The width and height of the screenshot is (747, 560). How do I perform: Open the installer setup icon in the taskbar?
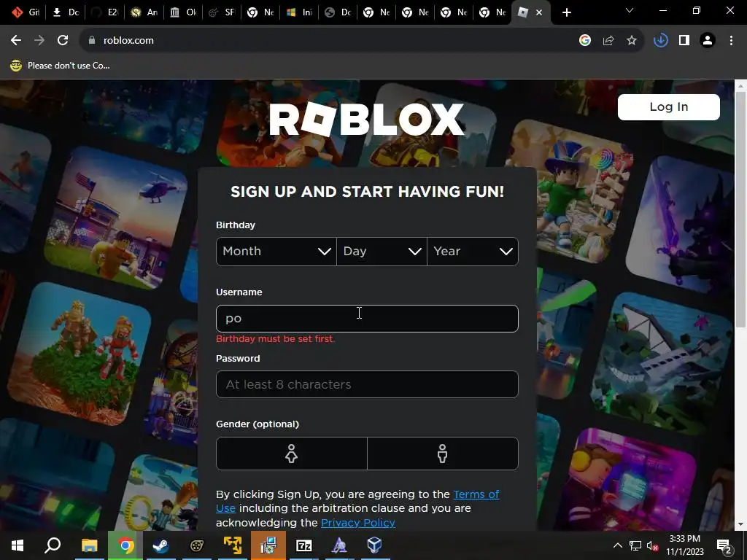[x=268, y=545]
